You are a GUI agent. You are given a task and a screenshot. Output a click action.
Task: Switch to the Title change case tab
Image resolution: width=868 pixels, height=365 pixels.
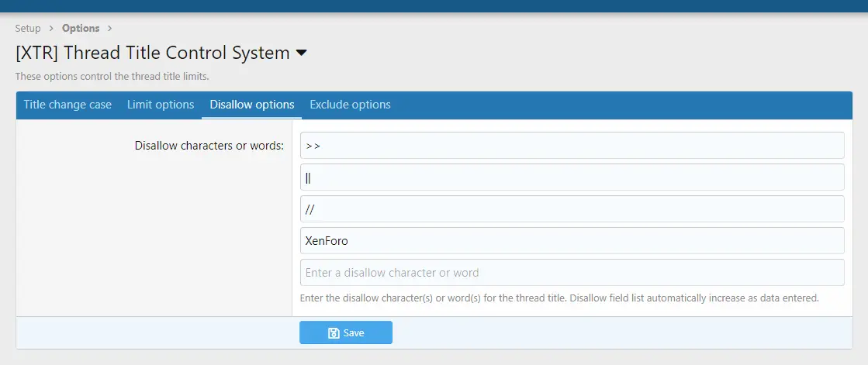point(67,105)
